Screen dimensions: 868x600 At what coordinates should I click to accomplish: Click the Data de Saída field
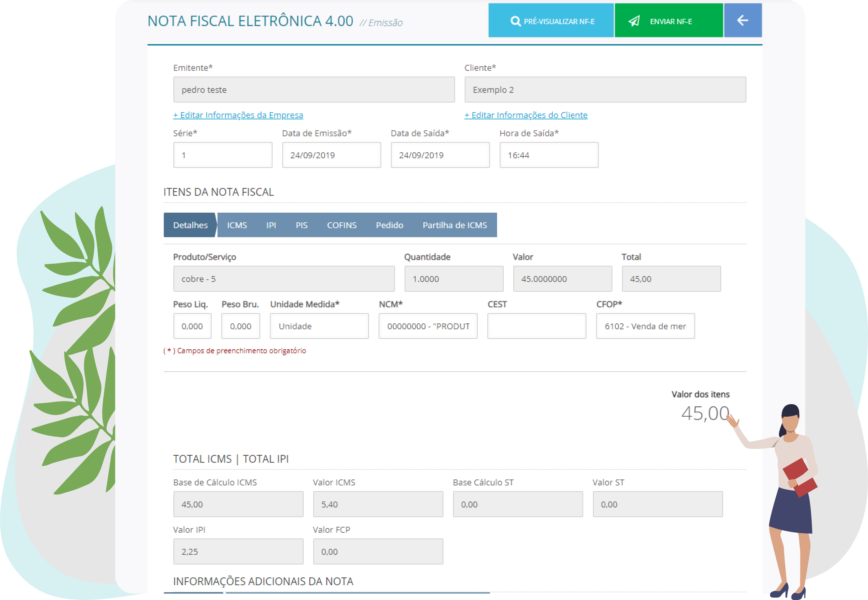[440, 155]
